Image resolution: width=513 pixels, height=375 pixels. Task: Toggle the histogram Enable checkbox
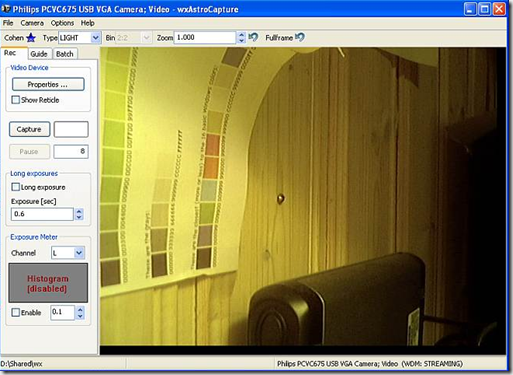[15, 312]
